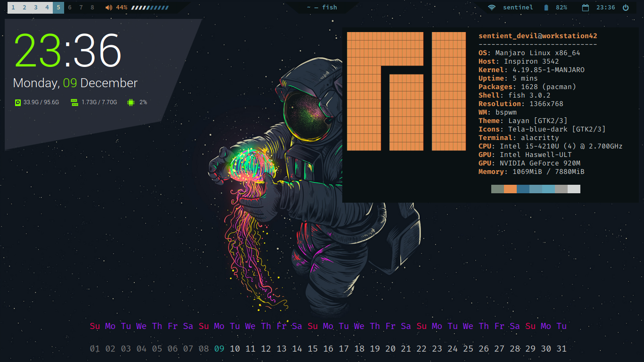Click the 'Host: Inspiron 3542' line
Viewport: 644px width, 362px height.
point(519,61)
